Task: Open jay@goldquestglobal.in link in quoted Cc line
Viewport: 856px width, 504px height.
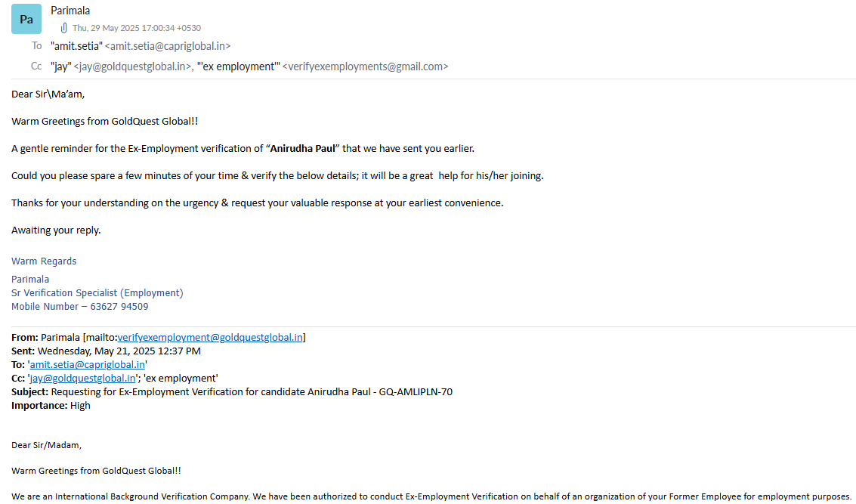Action: pyautogui.click(x=83, y=378)
